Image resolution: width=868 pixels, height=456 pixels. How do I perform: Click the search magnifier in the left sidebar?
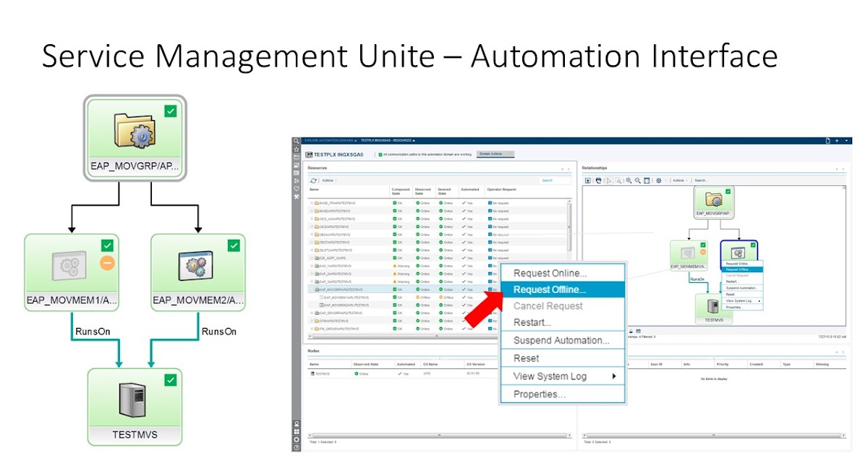pos(297,140)
